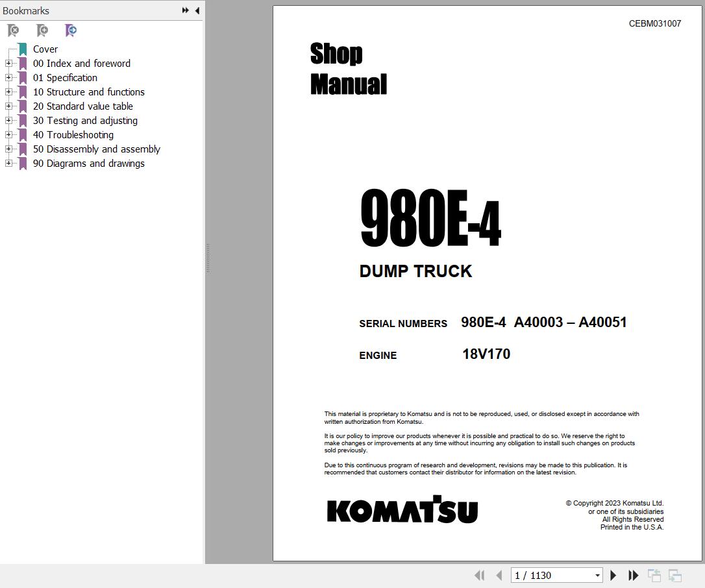Open 50 Disassembly and assembly bookmark
Image resolution: width=705 pixels, height=588 pixels.
tap(97, 149)
